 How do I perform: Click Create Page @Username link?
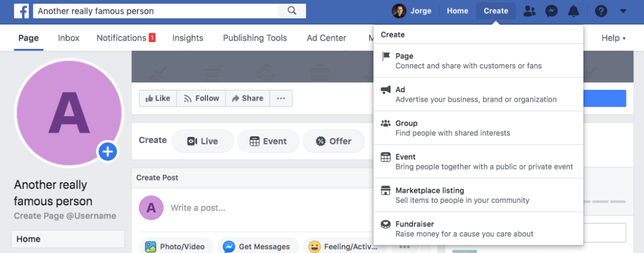coord(65,216)
